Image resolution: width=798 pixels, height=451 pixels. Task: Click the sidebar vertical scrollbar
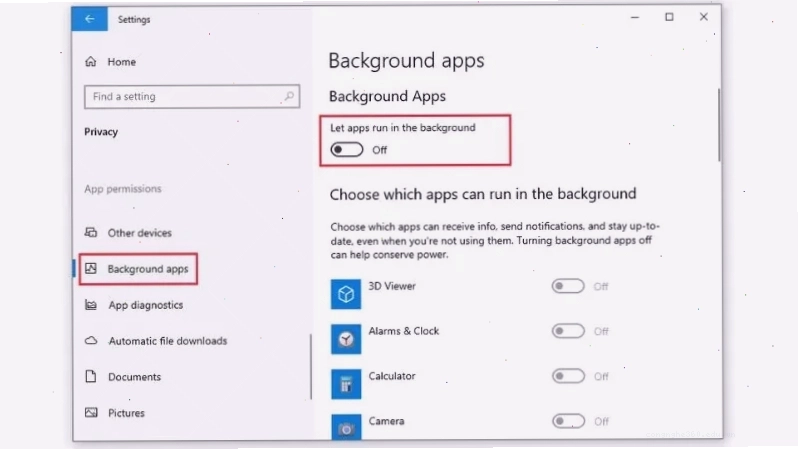[x=310, y=367]
